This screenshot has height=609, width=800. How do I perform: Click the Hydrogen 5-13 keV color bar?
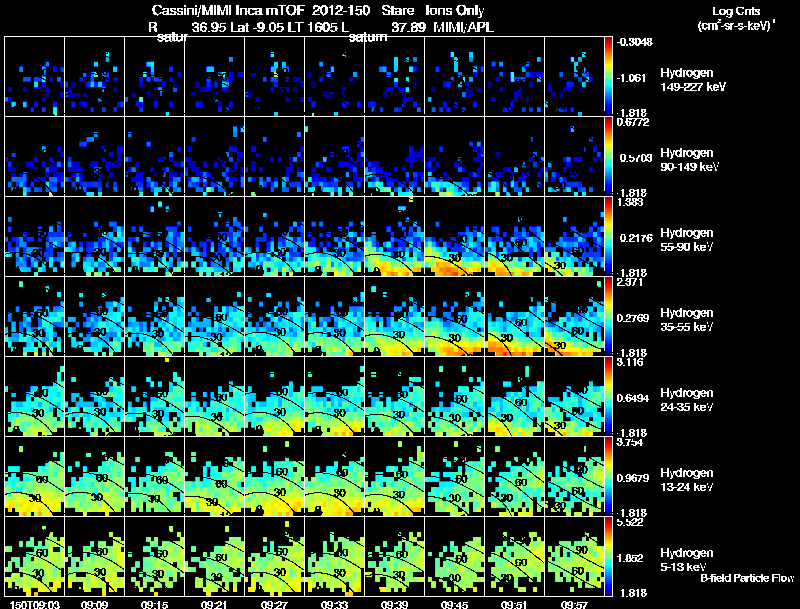click(608, 556)
